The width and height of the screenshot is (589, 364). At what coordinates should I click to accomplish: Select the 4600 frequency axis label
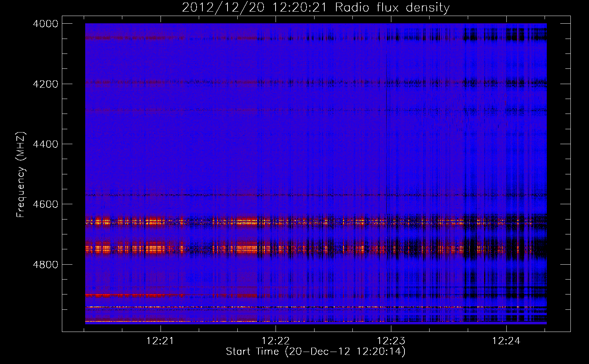45,204
